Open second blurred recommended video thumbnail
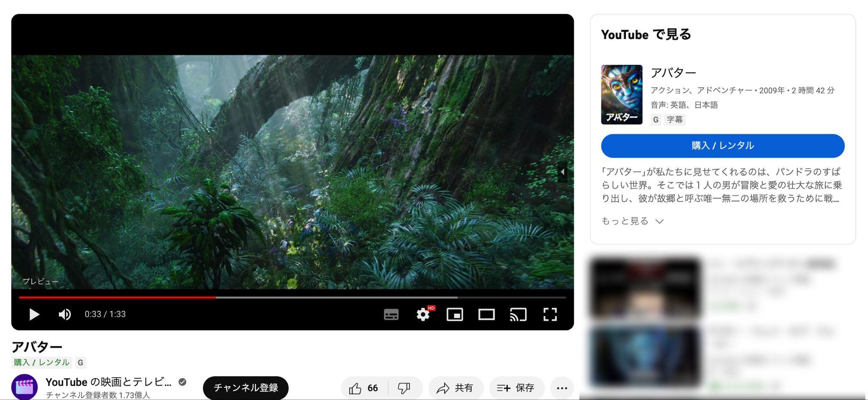868x400 pixels. (645, 357)
